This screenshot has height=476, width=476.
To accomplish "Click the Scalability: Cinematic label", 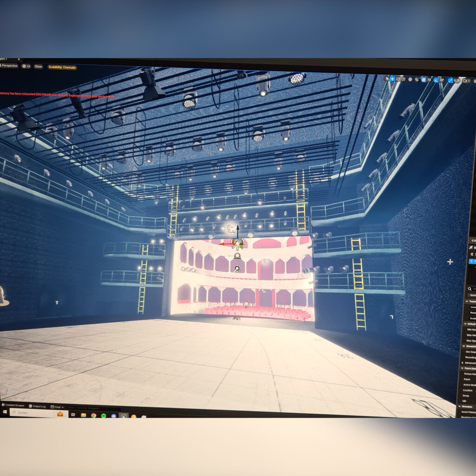I will (62, 67).
